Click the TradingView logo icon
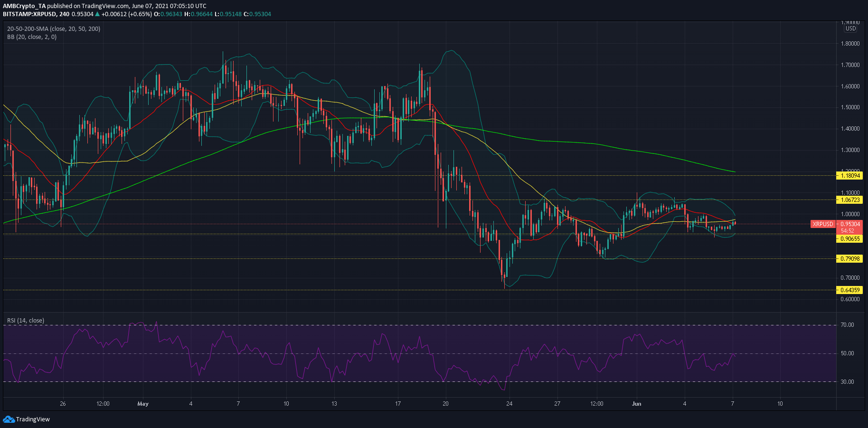Viewport: 868px width, 428px height. (9, 419)
